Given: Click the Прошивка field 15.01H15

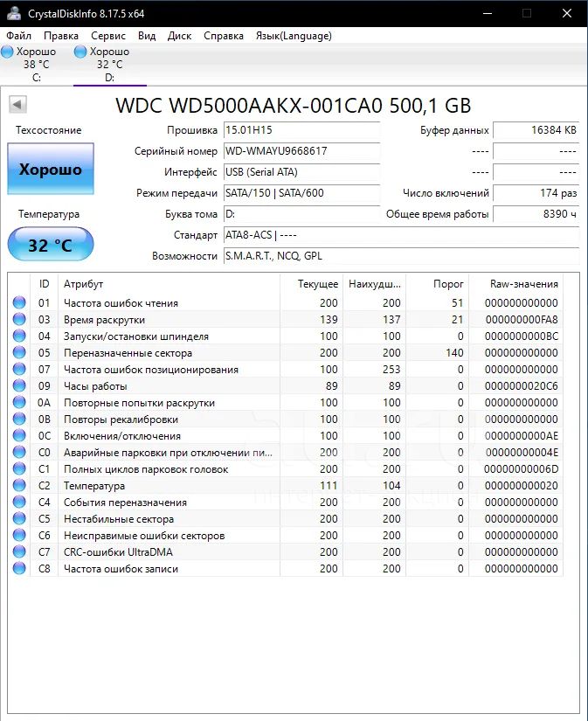Looking at the screenshot, I should 301,130.
